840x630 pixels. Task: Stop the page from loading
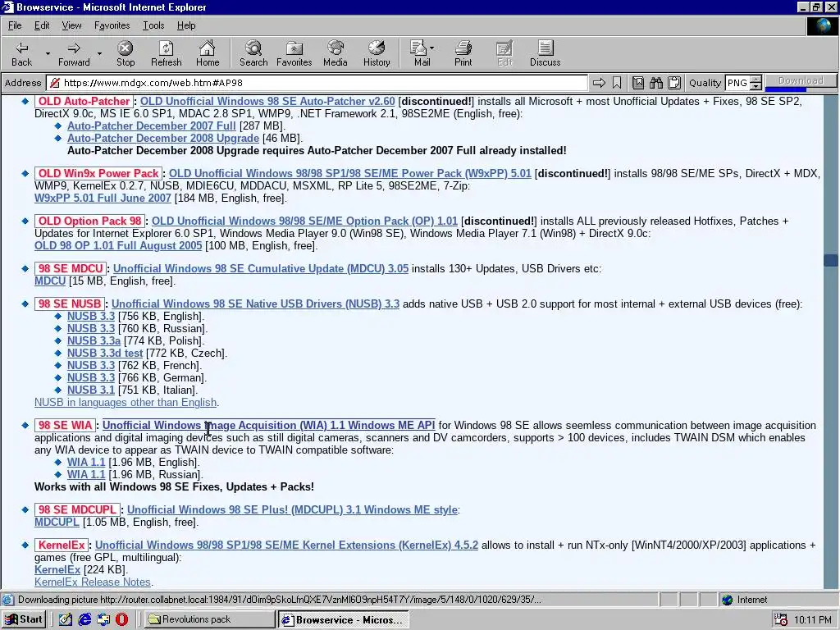click(x=126, y=54)
